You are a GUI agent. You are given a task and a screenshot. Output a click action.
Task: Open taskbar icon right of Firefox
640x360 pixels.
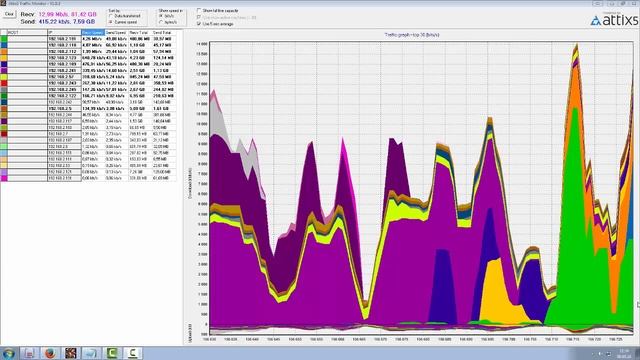[x=71, y=353]
